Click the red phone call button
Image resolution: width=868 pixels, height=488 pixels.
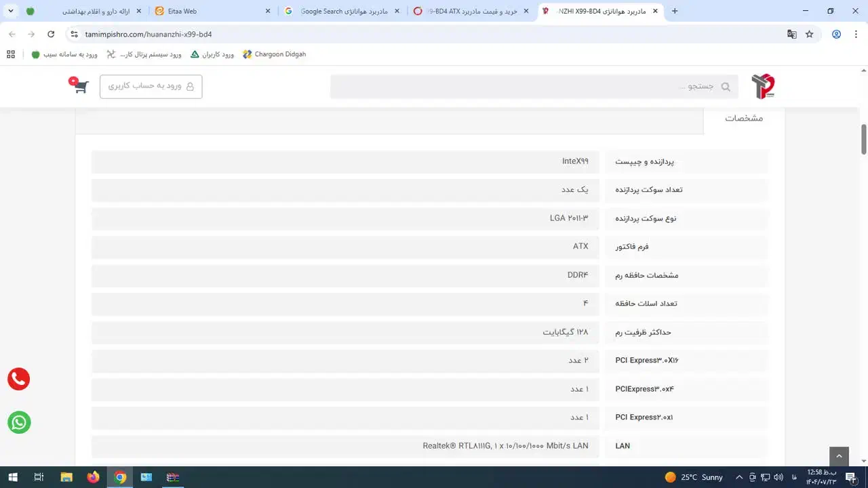[x=19, y=379]
